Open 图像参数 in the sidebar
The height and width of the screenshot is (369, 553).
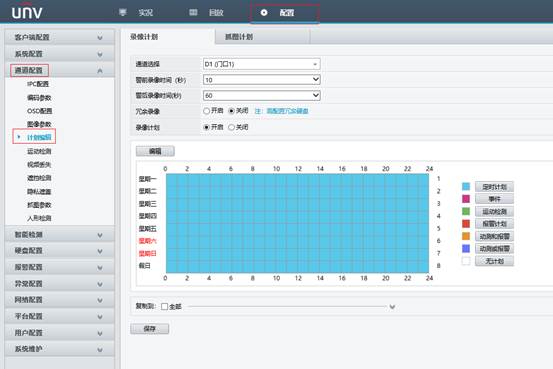click(x=39, y=124)
